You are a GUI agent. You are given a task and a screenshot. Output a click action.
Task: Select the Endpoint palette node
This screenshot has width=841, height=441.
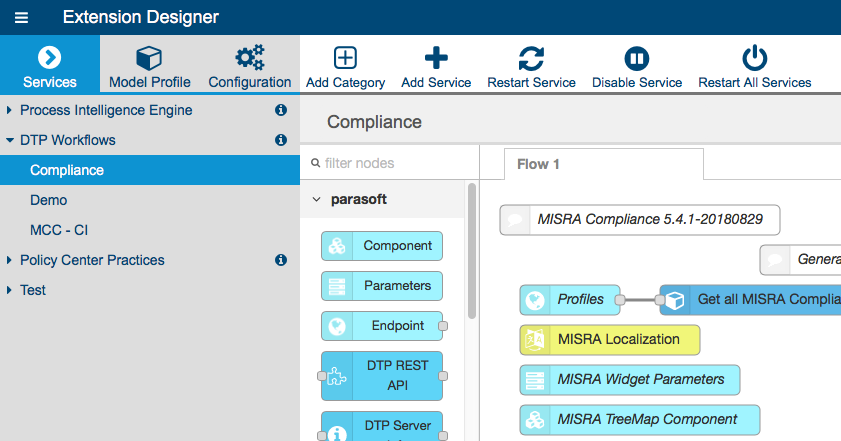382,326
